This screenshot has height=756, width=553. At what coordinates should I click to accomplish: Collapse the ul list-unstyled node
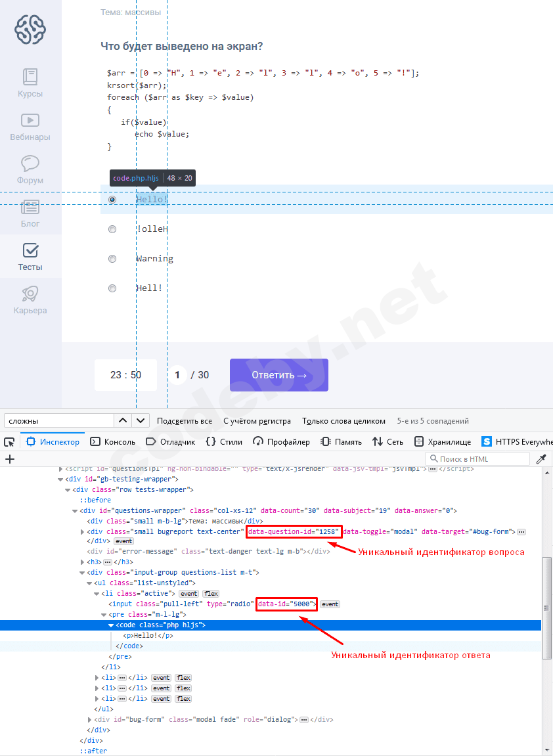tap(89, 583)
